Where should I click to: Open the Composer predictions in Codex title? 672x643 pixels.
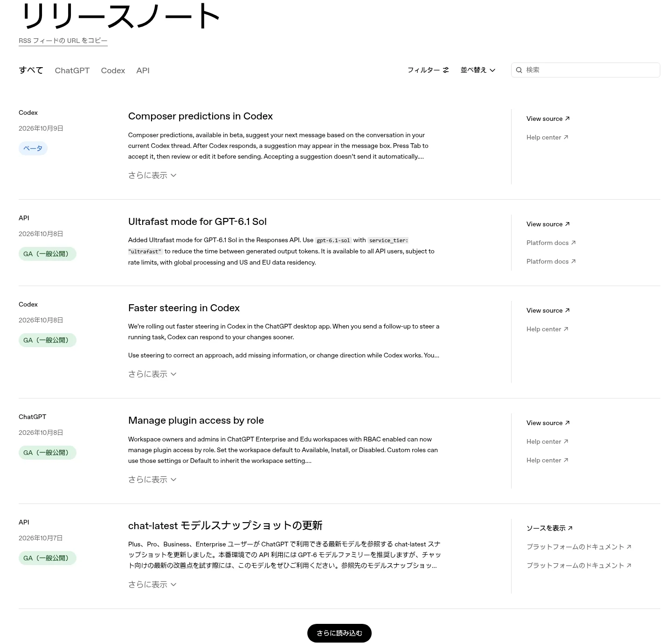pos(201,116)
